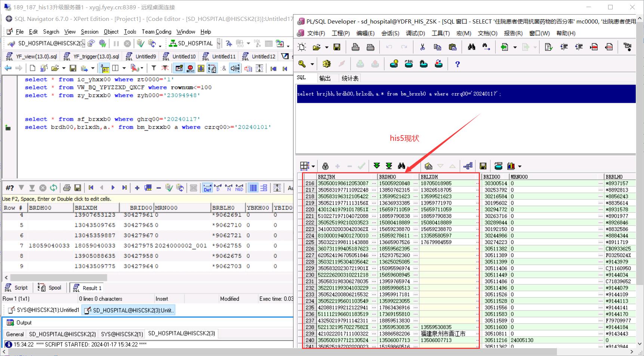Viewport: 644px width, 356px height.
Task: Toggle the grid view layout button in results toolbar
Action: point(253,188)
